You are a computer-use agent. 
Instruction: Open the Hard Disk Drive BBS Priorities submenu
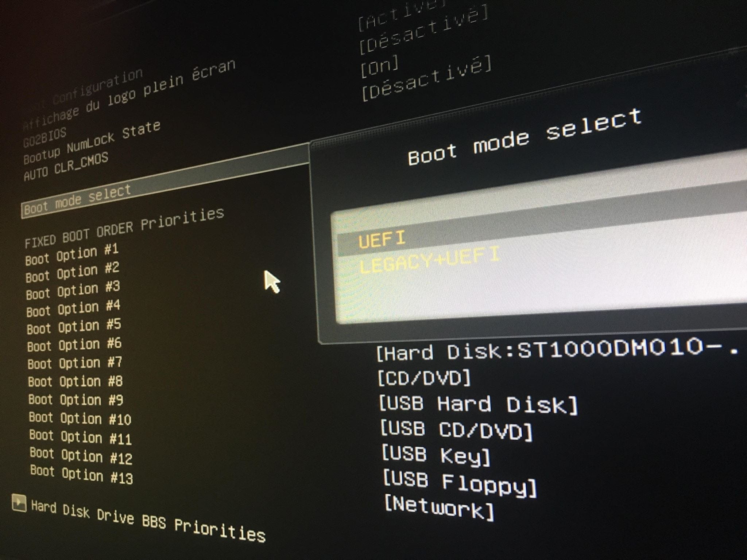click(x=148, y=521)
